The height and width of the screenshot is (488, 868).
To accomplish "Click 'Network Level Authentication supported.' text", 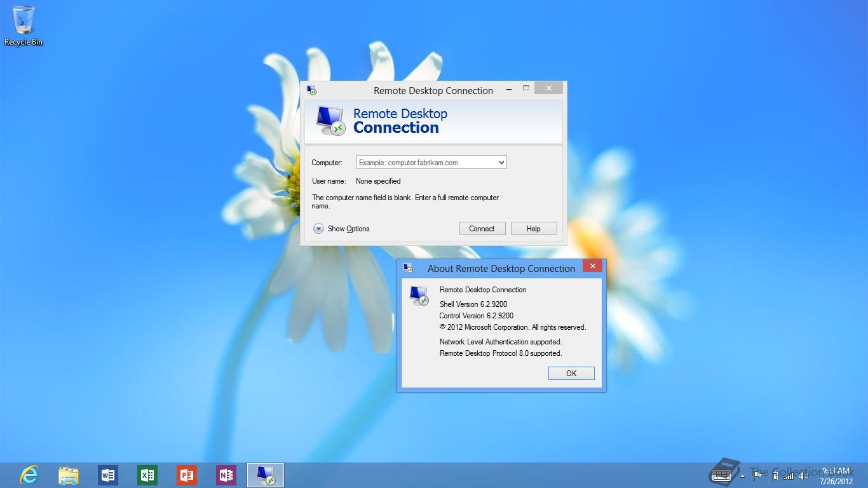I will coord(501,342).
